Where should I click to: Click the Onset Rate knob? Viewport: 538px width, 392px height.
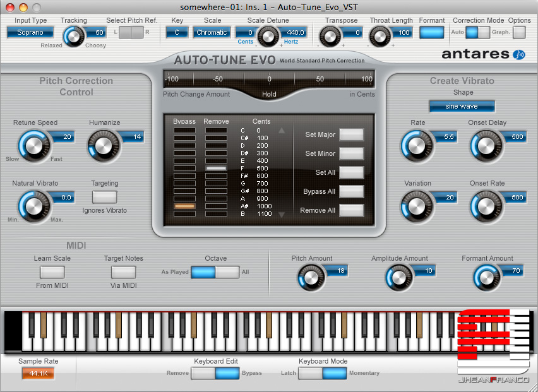click(x=486, y=206)
